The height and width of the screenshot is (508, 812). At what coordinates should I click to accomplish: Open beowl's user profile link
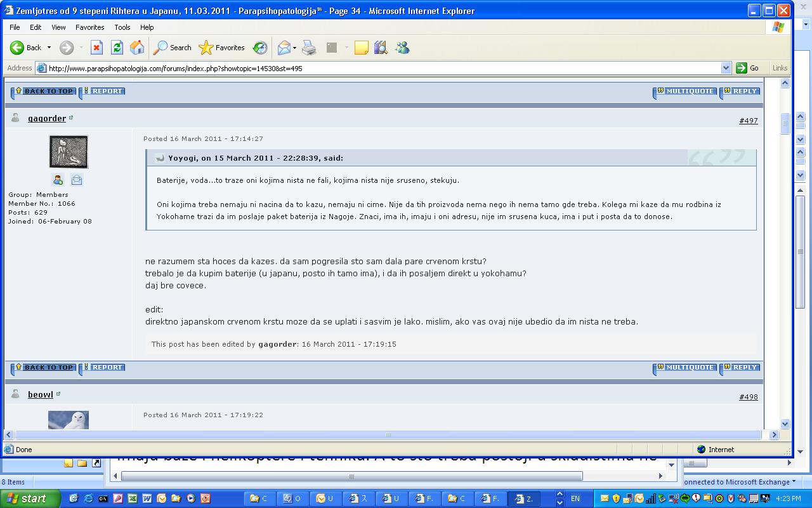[x=41, y=394]
